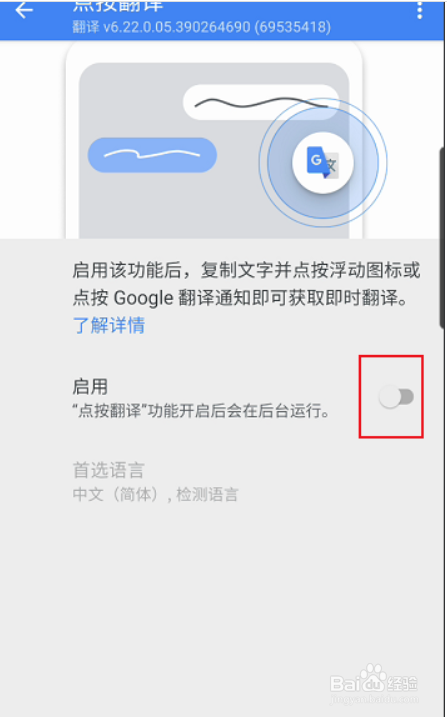Tap the blue speech bubble in the illustration
Image resolution: width=447 pixels, height=717 pixels.
pos(152,155)
